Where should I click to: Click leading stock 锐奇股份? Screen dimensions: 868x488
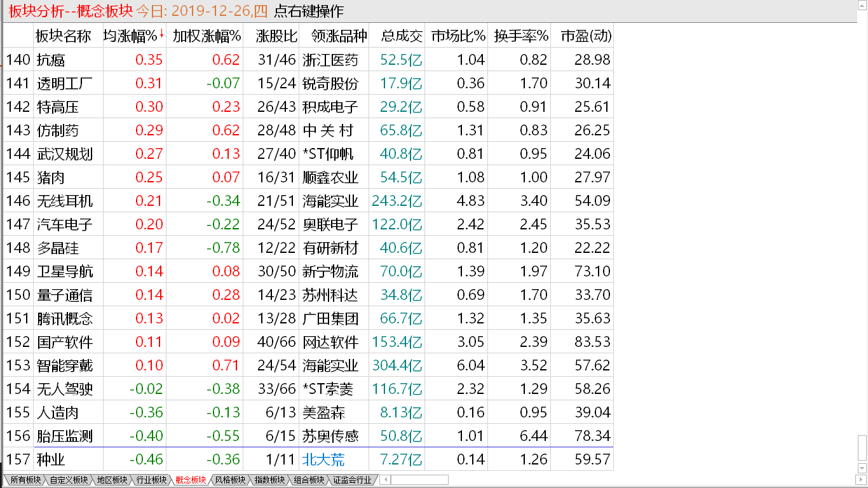[330, 83]
